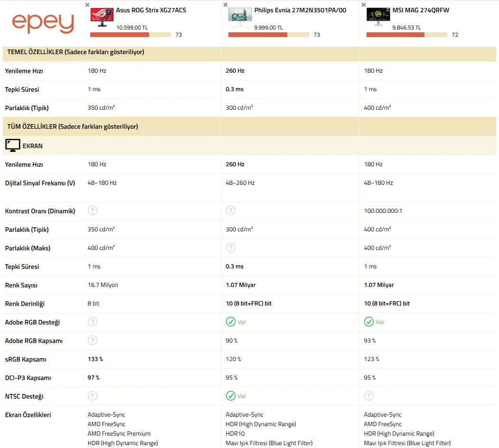The width and height of the screenshot is (499, 448).
Task: Click Renk Sayısı label
Action: (21, 286)
